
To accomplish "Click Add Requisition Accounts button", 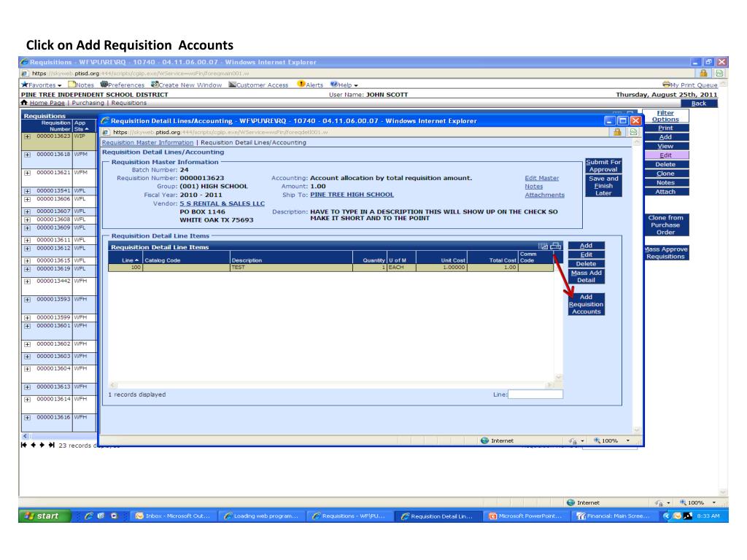I will pos(586,304).
